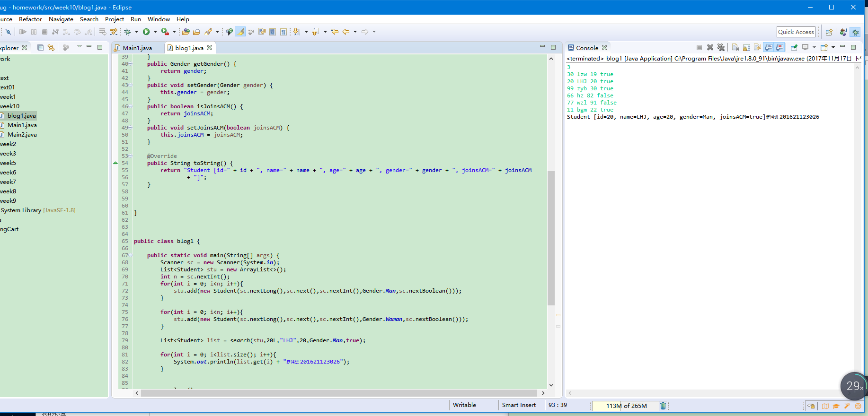Viewport: 868px width, 416px height.
Task: Open the Run launch dropdown arrow
Action: click(x=155, y=32)
